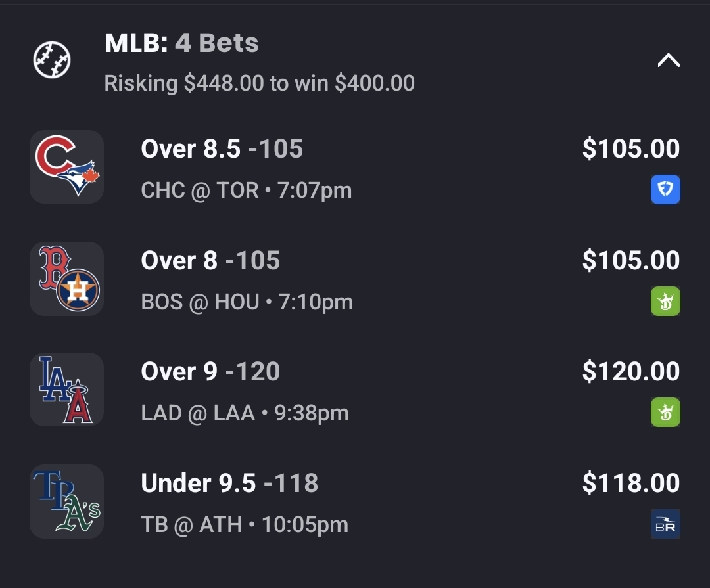The width and height of the screenshot is (710, 588).
Task: Click DraftKings icon on BOS @ HOU bet
Action: click(665, 302)
